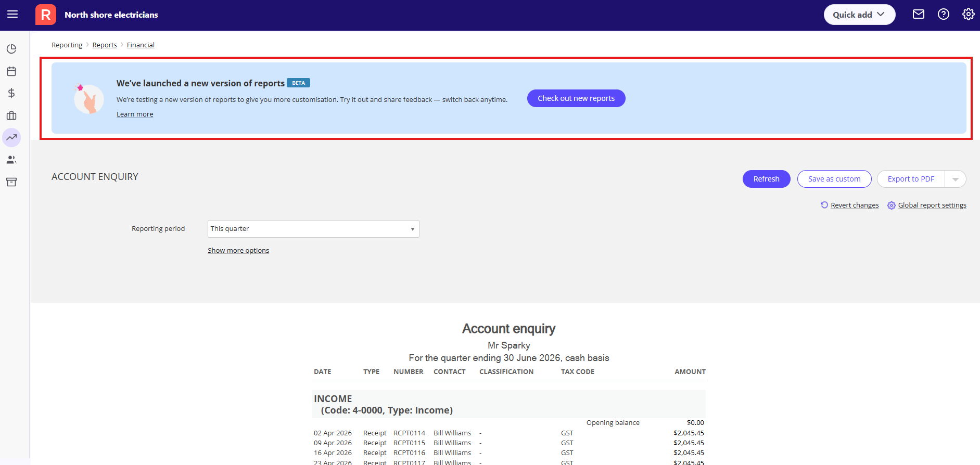Click Bill Williams in the RCPT0114 row
The height and width of the screenshot is (465, 980).
(452, 433)
